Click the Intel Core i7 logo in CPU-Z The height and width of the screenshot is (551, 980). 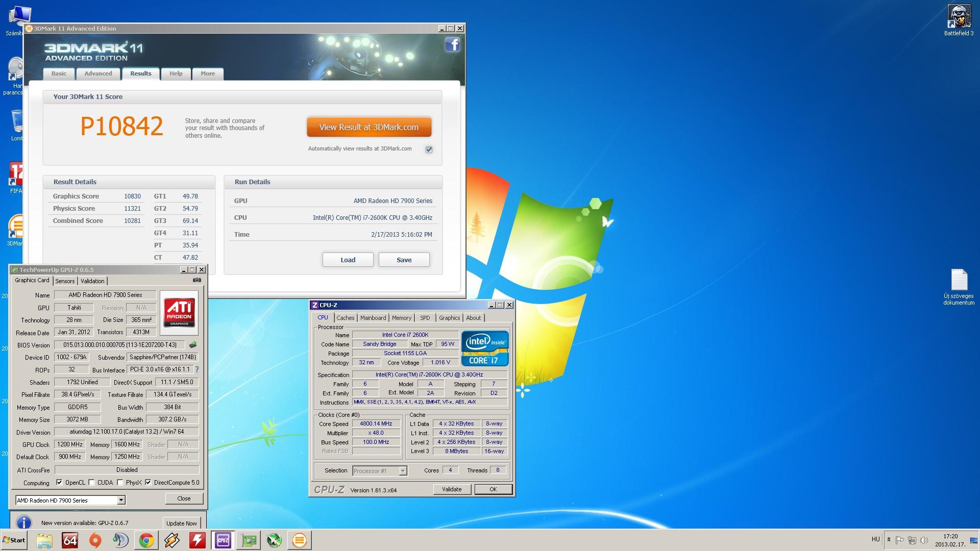tap(485, 348)
